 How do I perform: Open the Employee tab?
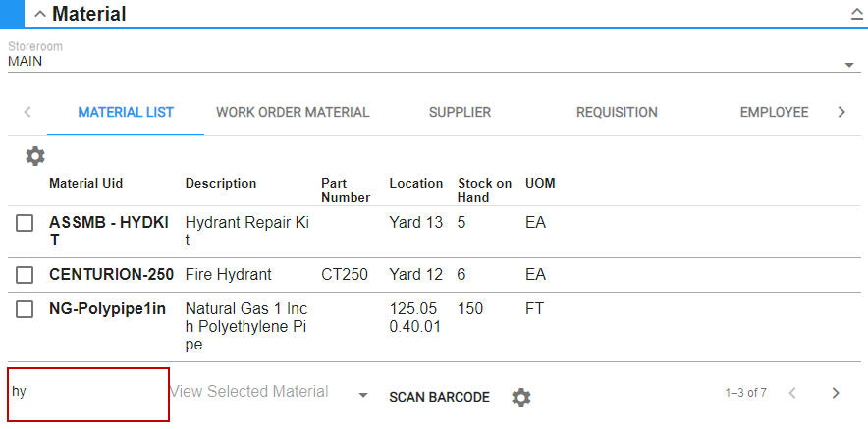point(774,113)
